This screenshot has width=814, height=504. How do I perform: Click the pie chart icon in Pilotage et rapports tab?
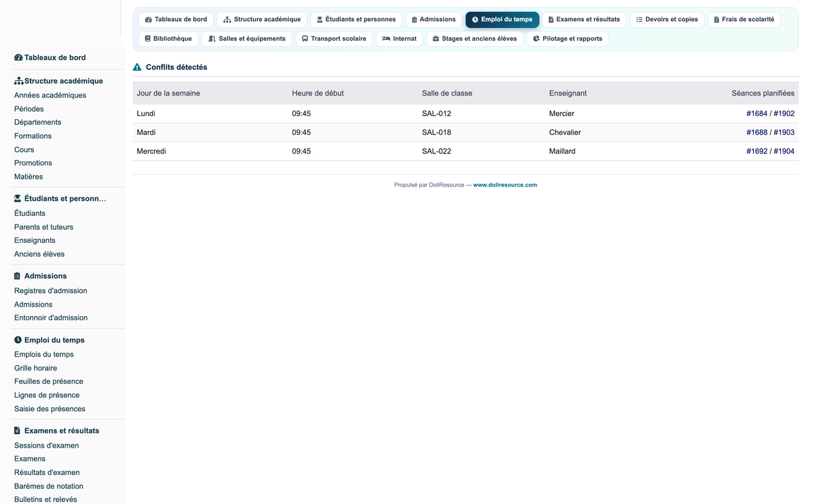click(x=537, y=39)
